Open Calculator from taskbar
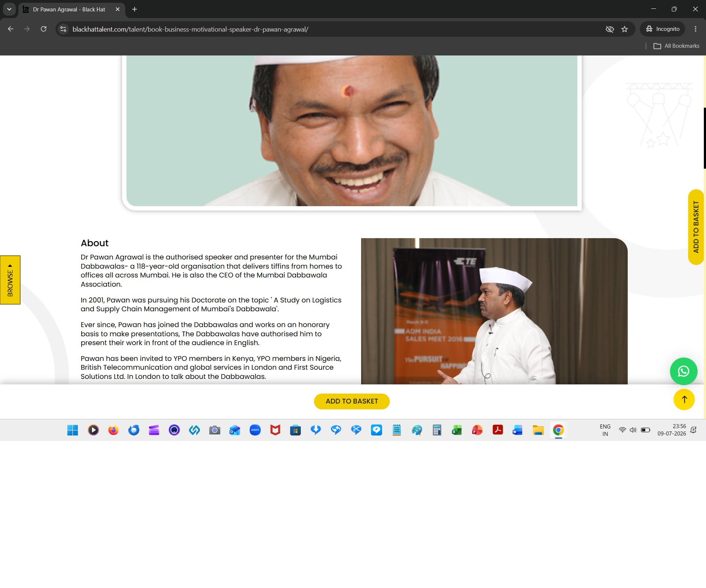This screenshot has width=706, height=588. pyautogui.click(x=437, y=430)
